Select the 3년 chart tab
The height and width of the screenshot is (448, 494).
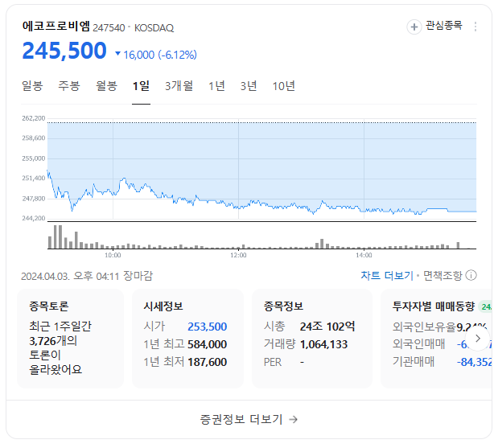(249, 86)
